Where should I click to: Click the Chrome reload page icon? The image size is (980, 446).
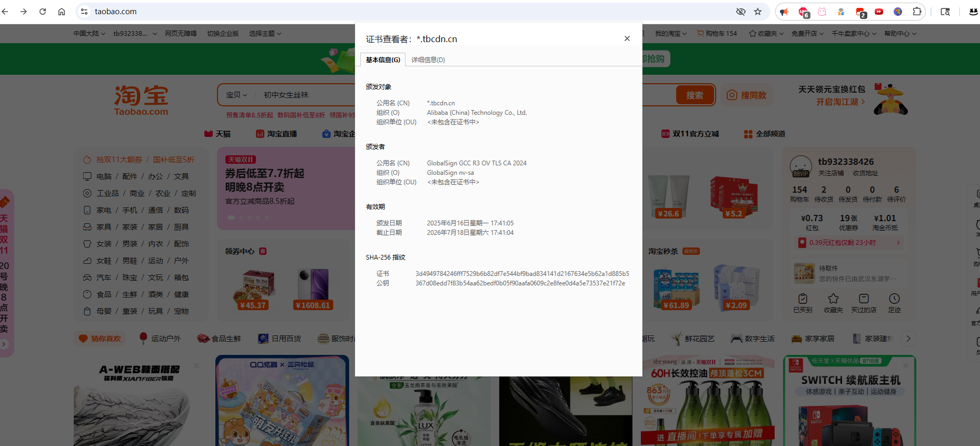click(x=43, y=12)
